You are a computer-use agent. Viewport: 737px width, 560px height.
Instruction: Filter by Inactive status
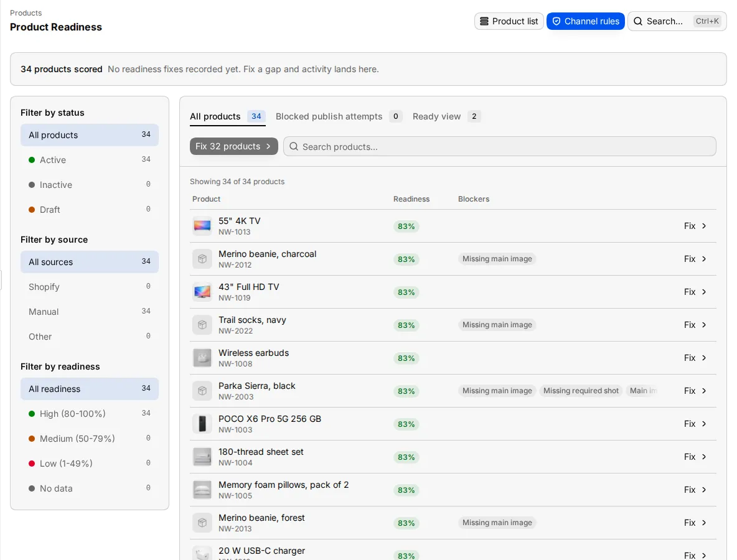89,185
